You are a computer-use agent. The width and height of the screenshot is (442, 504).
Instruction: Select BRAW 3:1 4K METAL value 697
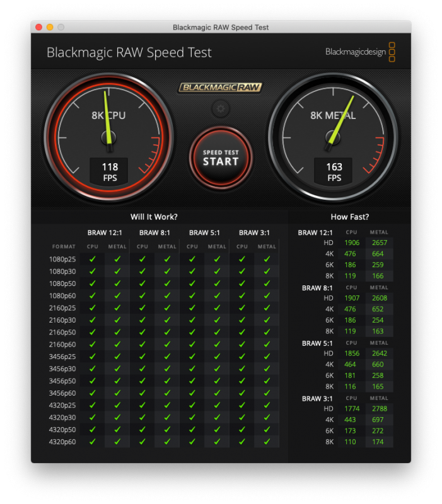(378, 420)
